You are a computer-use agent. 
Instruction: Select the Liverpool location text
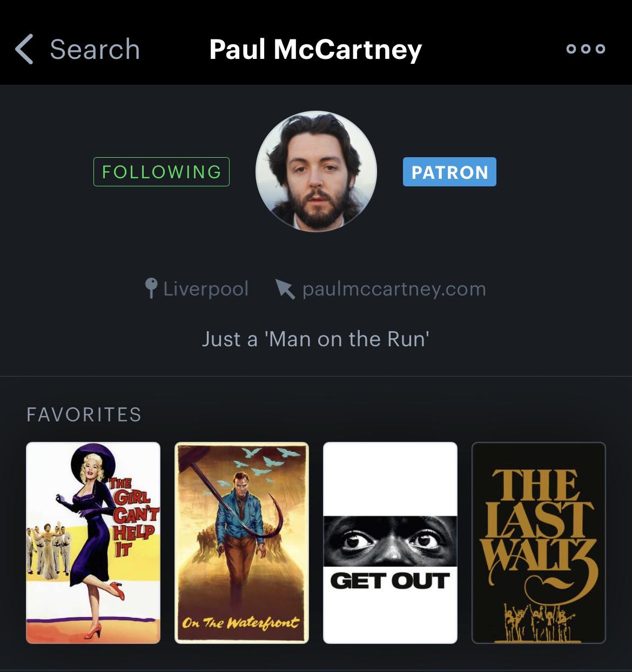(x=206, y=289)
